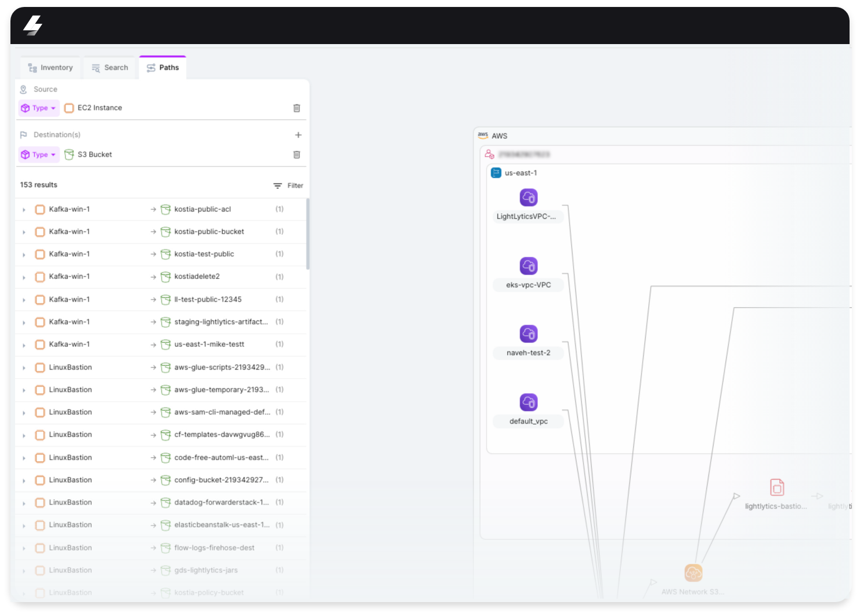Open the Filter for results

(x=288, y=186)
